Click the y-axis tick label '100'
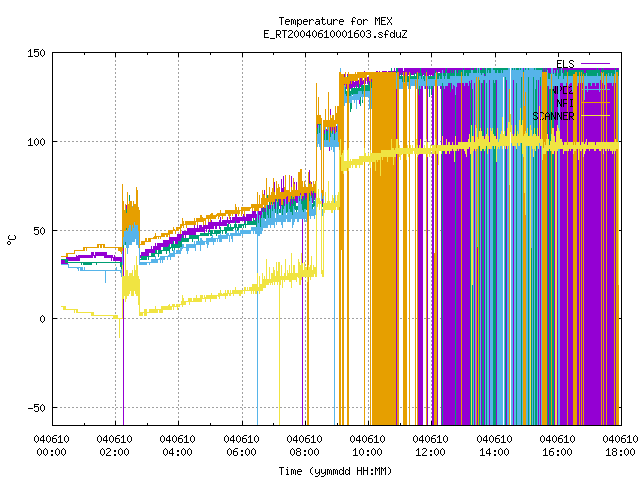Image resolution: width=640 pixels, height=480 pixels. click(36, 142)
